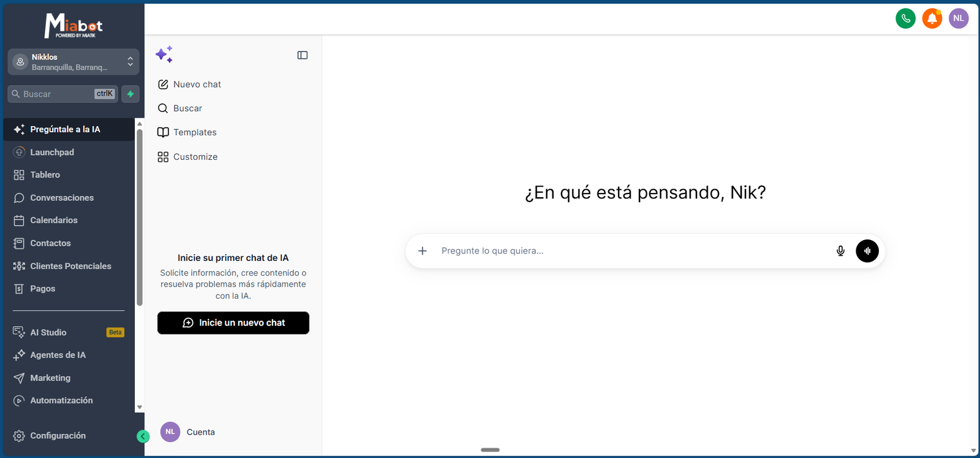Click the Templates book icon
The height and width of the screenshot is (458, 980).
[x=163, y=132]
